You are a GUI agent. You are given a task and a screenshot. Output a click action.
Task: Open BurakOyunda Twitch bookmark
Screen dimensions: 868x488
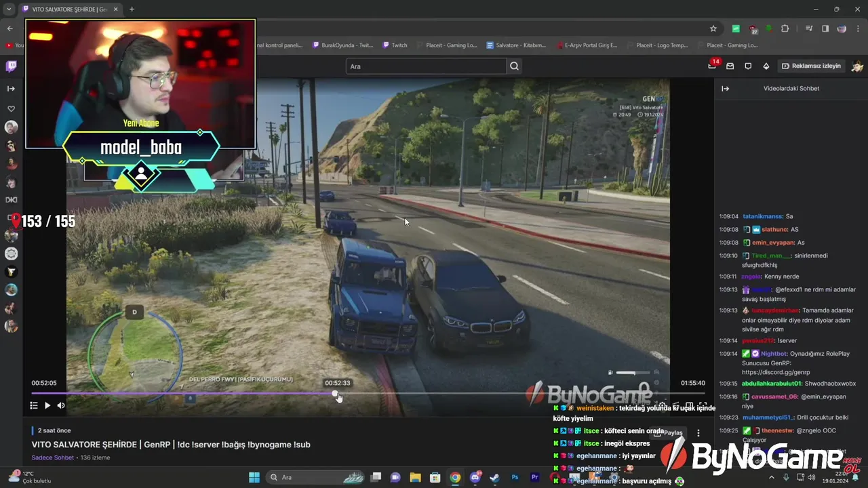(x=343, y=45)
